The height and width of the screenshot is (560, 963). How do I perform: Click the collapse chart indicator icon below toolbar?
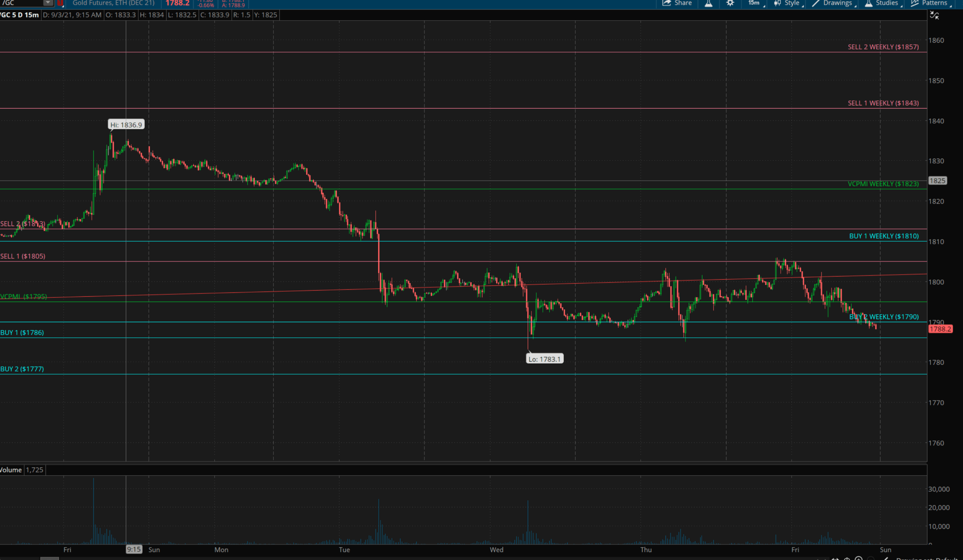pos(934,15)
